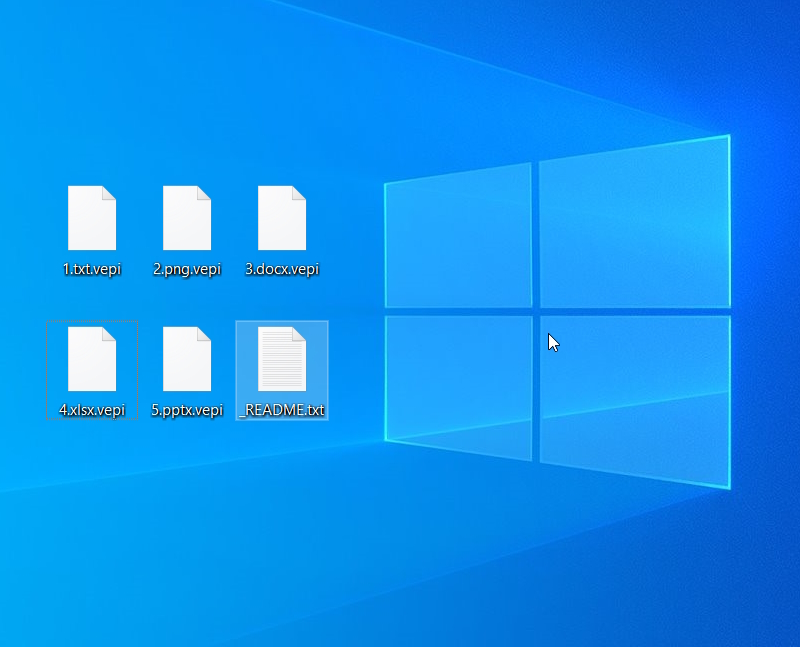Image resolution: width=800 pixels, height=647 pixels.
Task: Click the text lines on the _README.txt icon
Action: point(280,365)
